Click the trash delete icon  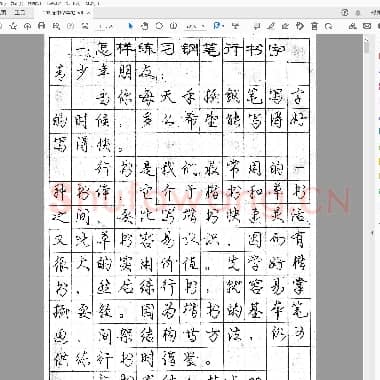click(x=314, y=26)
